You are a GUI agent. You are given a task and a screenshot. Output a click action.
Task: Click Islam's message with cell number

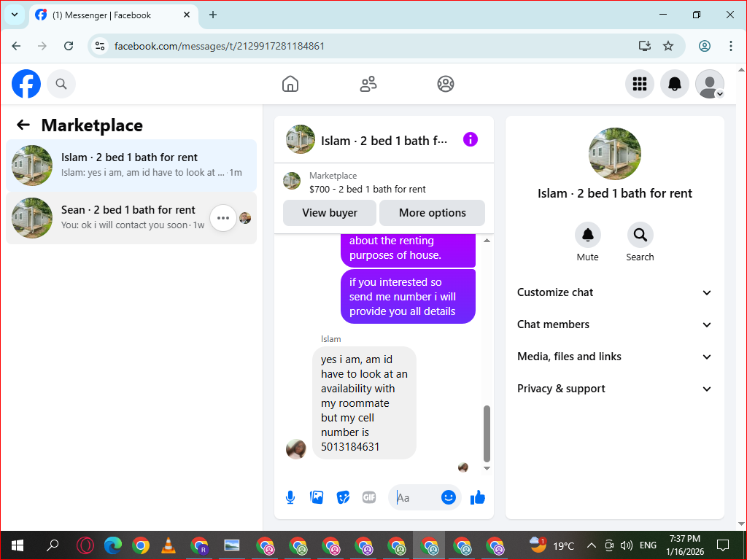click(x=364, y=402)
